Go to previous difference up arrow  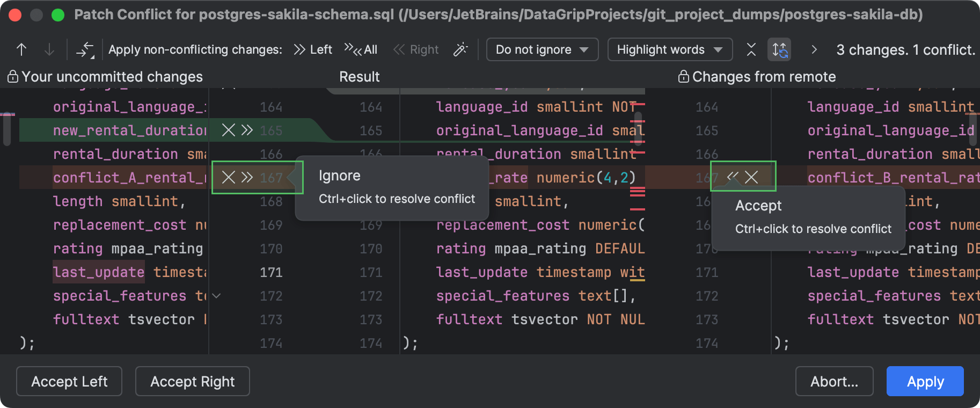click(x=21, y=50)
